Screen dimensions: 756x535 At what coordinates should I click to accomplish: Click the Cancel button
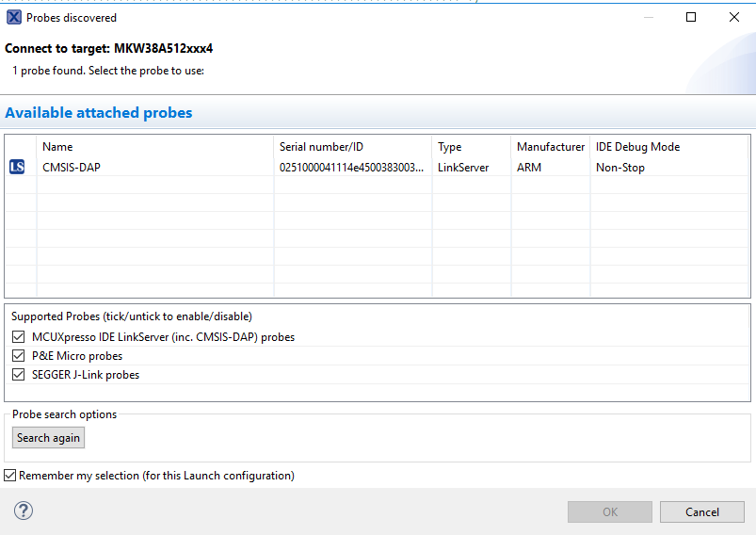coord(701,511)
